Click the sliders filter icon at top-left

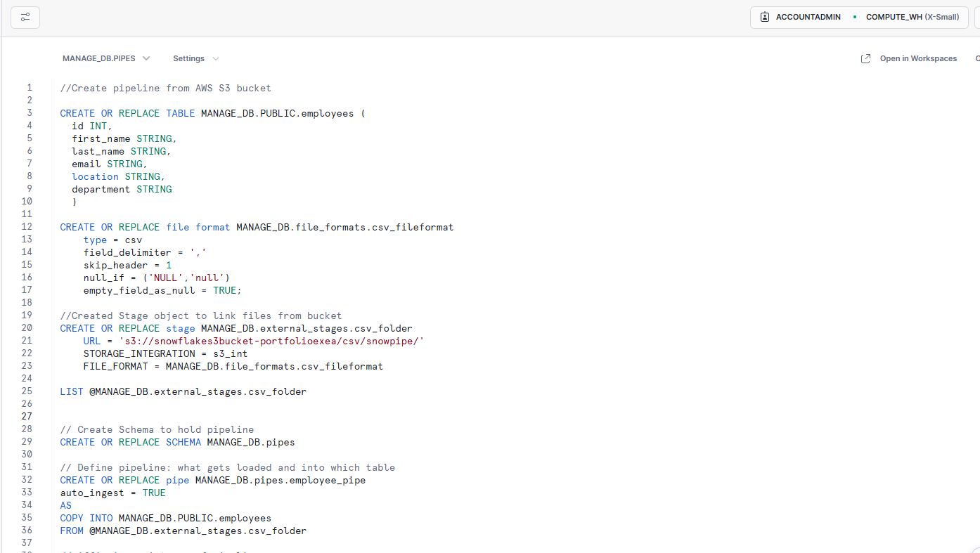pyautogui.click(x=25, y=17)
